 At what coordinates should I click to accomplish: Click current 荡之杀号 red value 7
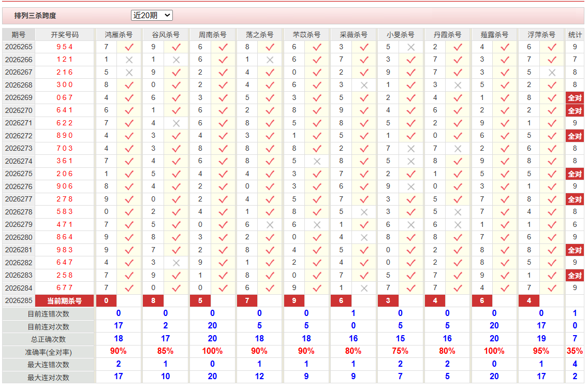point(247,300)
